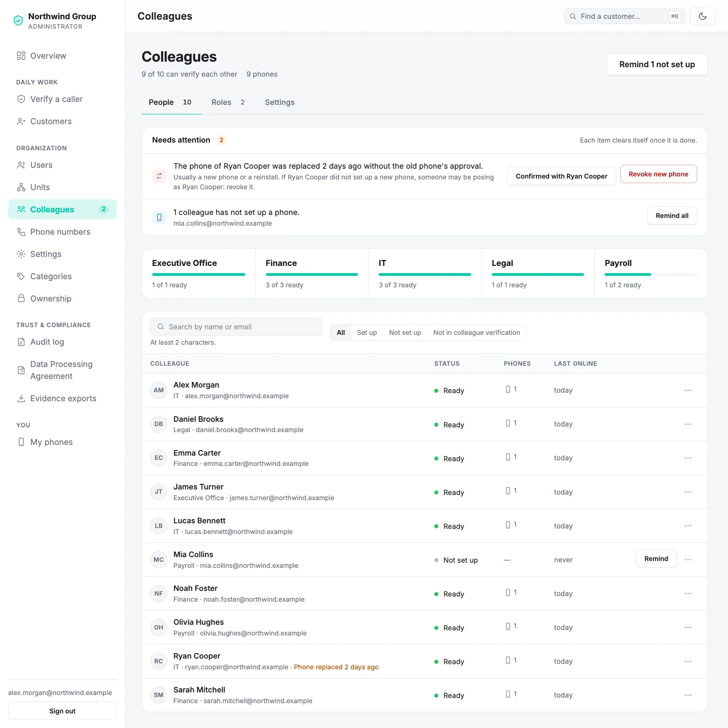Image resolution: width=728 pixels, height=728 pixels.
Task: Revoke new phone for Ryan Cooper
Action: point(659,174)
